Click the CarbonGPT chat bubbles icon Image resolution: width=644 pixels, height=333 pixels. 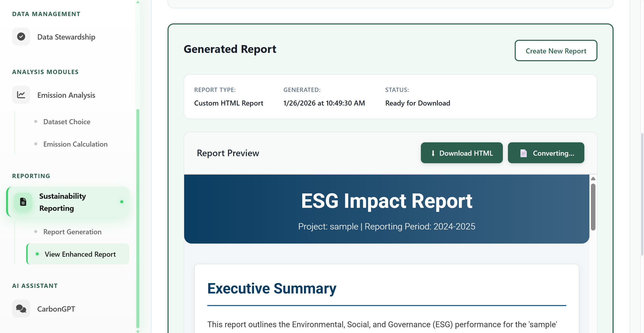point(21,309)
